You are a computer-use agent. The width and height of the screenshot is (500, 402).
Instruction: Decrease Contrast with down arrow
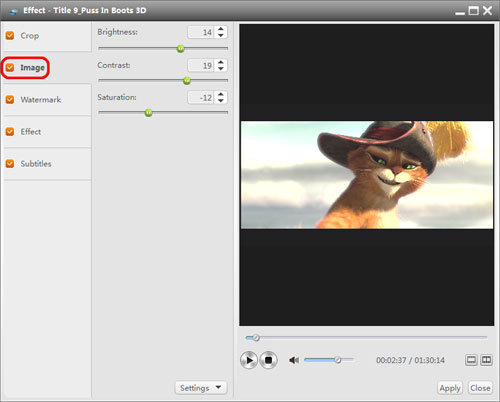coord(221,68)
